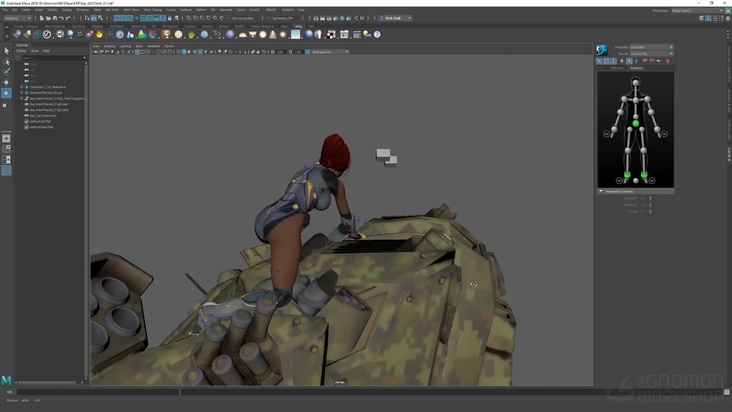This screenshot has height=412, width=732.
Task: Expand Character1_Ctrl_Reference node in Outliner
Action: coord(21,87)
